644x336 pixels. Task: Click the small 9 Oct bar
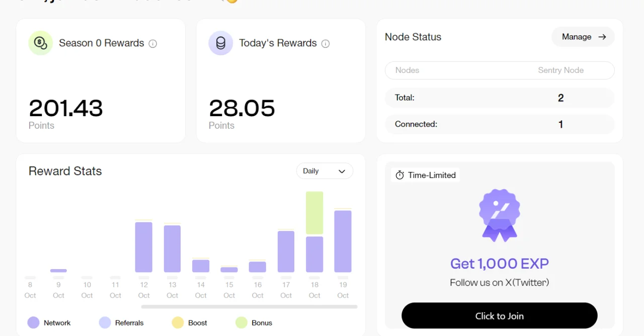[x=58, y=271]
